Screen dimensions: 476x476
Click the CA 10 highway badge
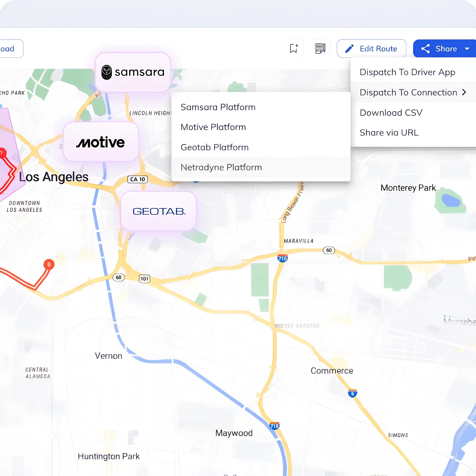(x=138, y=179)
